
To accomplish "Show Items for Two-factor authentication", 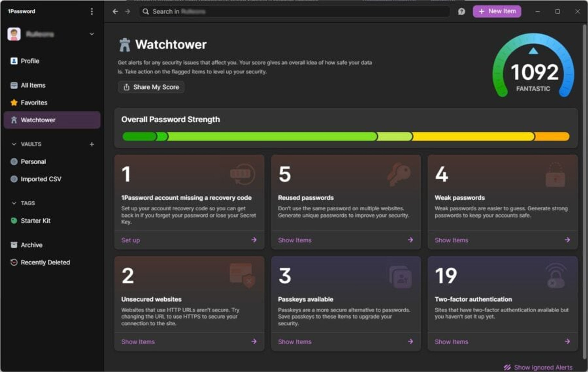I will pos(451,342).
